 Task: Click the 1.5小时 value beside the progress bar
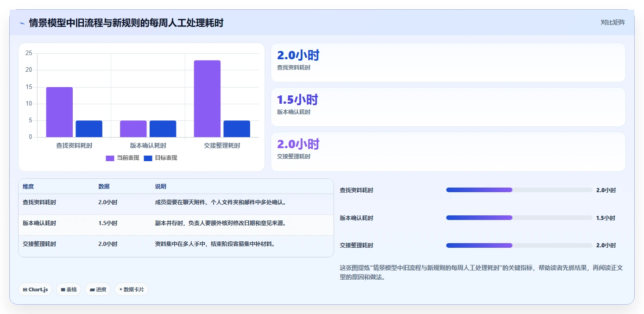(x=606, y=218)
